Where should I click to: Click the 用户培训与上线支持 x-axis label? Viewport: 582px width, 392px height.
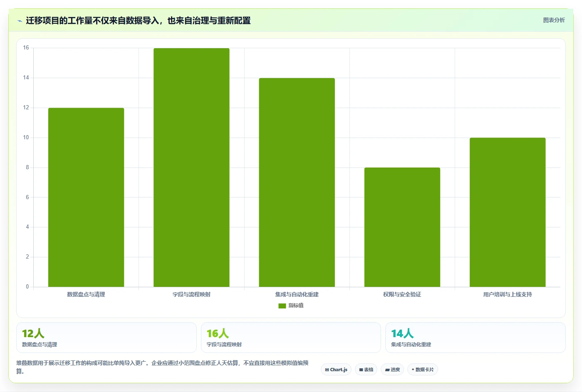click(x=508, y=294)
